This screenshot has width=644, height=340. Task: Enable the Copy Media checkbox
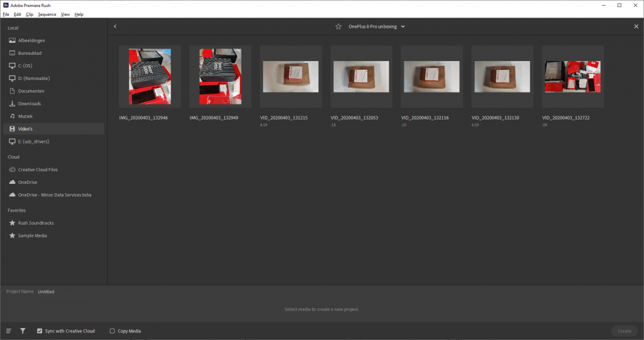(112, 331)
